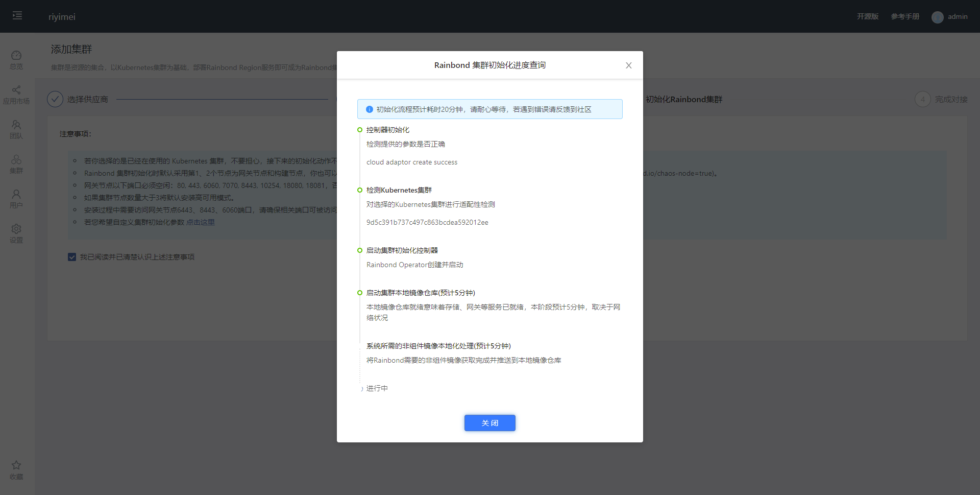
Task: Click the 检测Kubernetes集群 green status dot
Action: click(x=360, y=190)
